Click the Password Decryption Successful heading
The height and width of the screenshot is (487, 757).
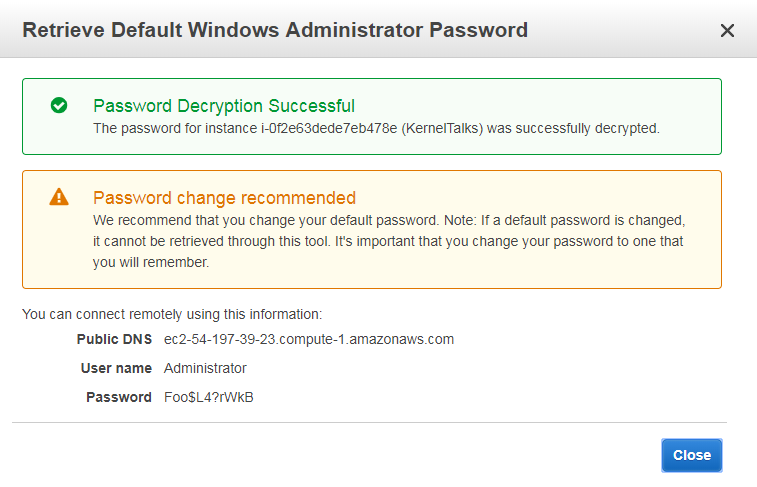224,106
